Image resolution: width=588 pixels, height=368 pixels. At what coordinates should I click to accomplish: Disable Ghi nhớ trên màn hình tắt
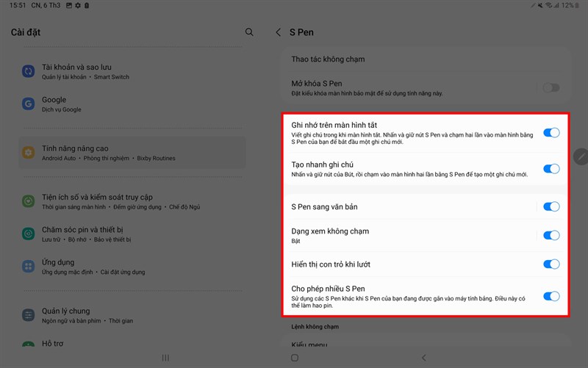tap(551, 133)
